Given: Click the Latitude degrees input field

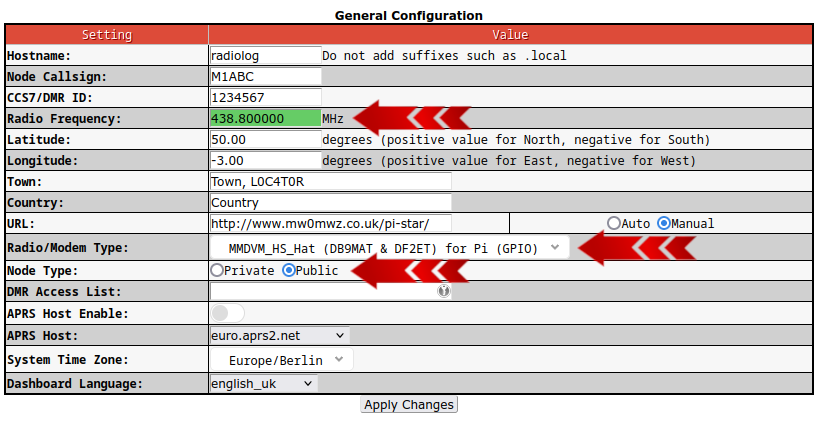Looking at the screenshot, I should 265,139.
